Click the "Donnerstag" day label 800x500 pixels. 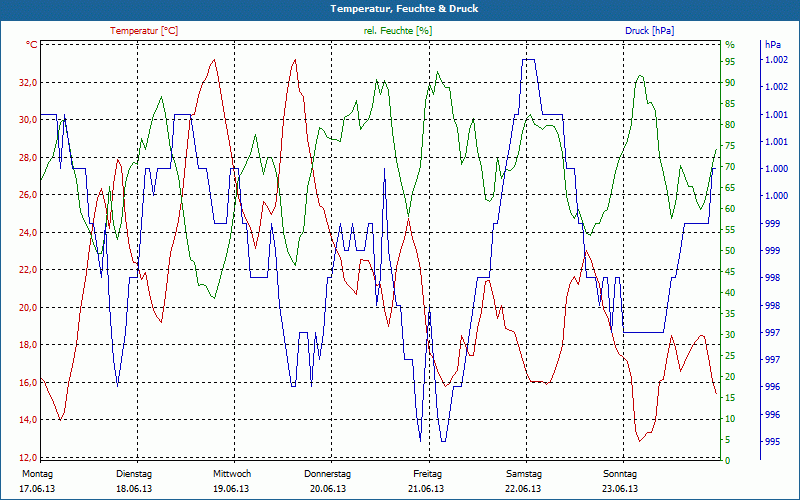(328, 474)
